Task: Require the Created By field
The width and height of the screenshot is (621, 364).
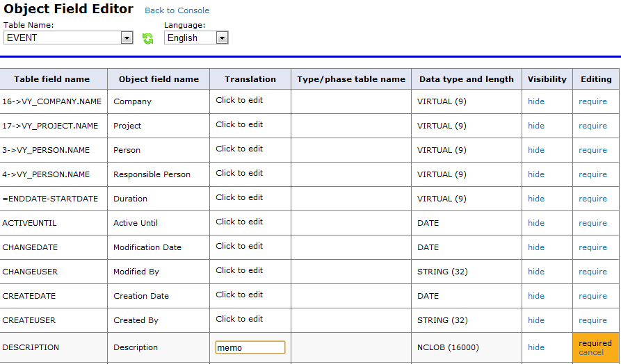Action: click(592, 320)
